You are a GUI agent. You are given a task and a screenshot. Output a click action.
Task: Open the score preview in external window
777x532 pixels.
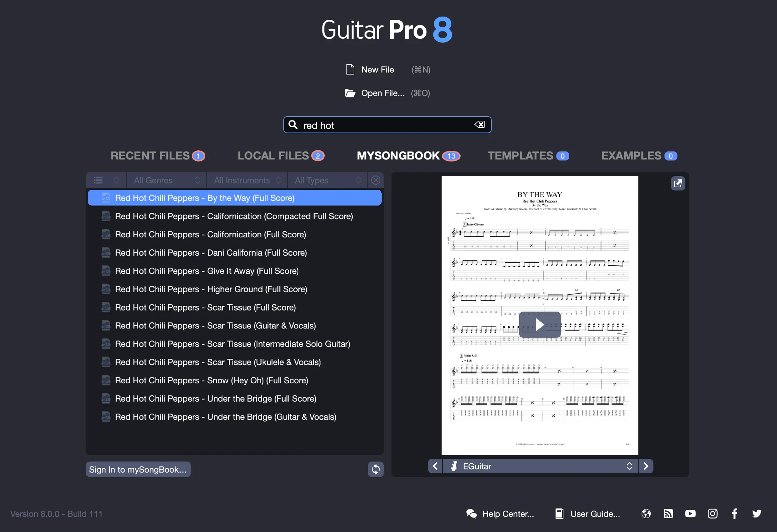(x=678, y=183)
